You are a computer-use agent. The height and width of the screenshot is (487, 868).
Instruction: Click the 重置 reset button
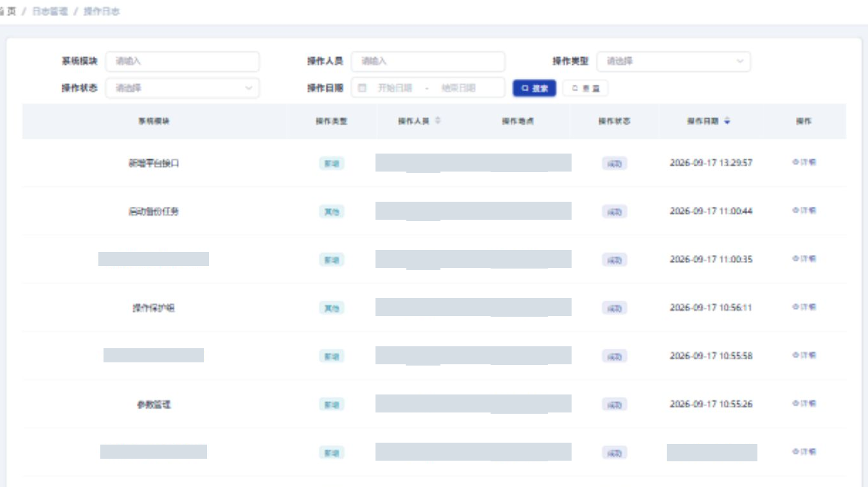(x=585, y=89)
